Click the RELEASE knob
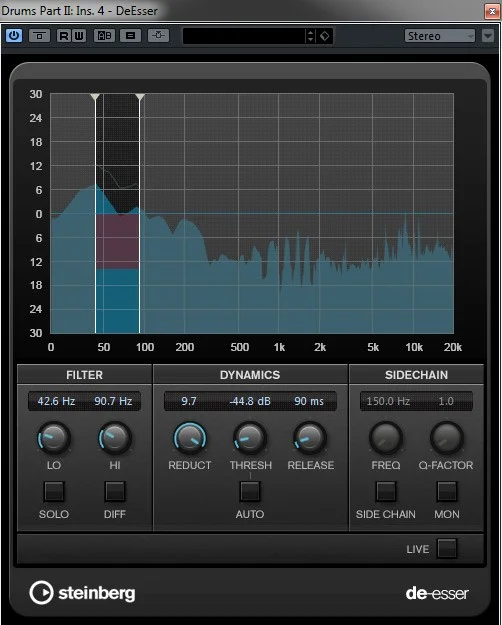502x625 pixels. 310,438
